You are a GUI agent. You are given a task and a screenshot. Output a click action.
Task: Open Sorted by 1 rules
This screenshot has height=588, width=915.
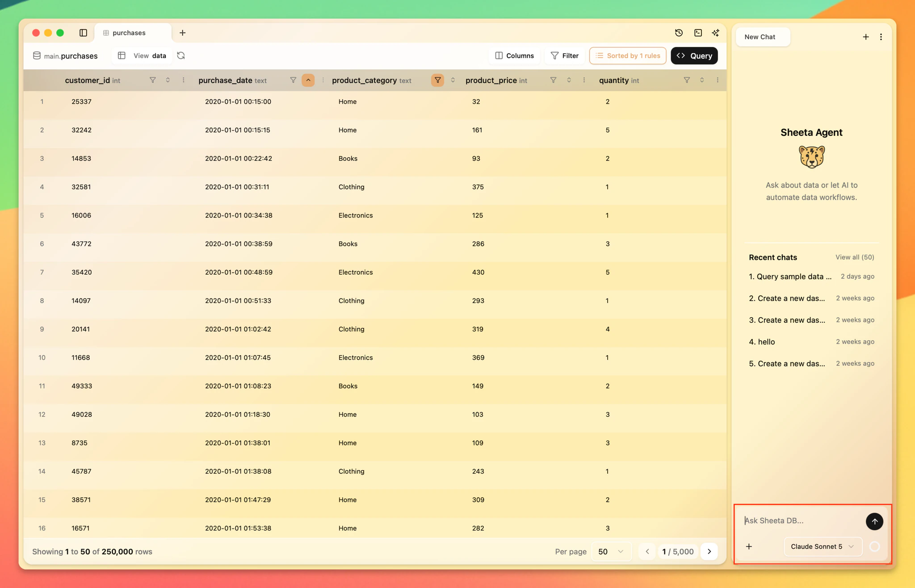[628, 55]
